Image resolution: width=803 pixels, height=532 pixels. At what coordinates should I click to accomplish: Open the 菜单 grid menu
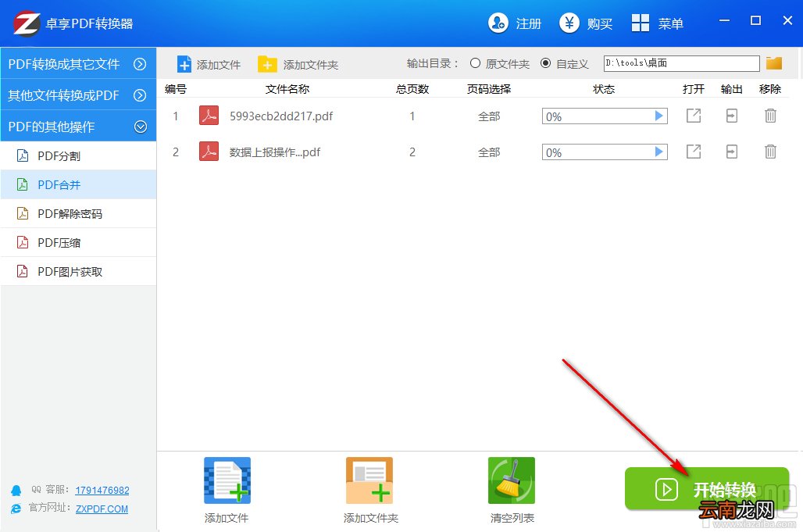click(x=658, y=23)
